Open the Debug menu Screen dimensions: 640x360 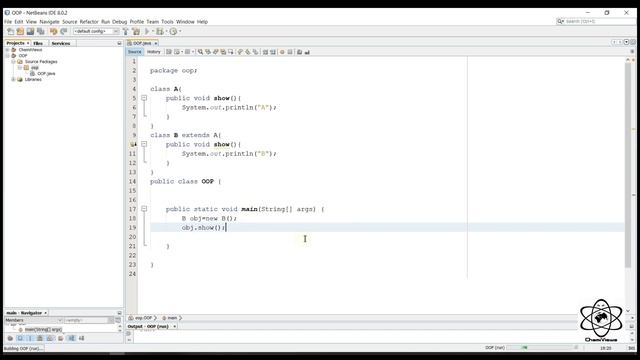point(120,22)
